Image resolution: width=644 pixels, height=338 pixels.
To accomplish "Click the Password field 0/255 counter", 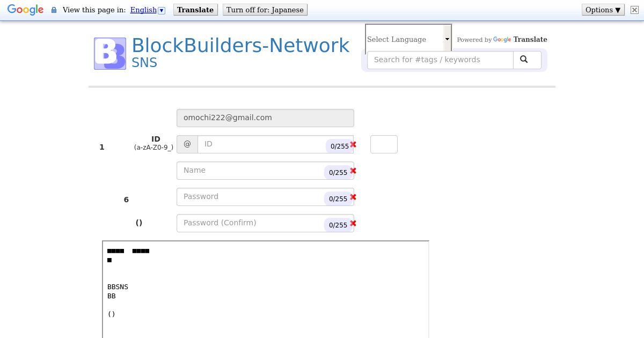I will point(338,199).
